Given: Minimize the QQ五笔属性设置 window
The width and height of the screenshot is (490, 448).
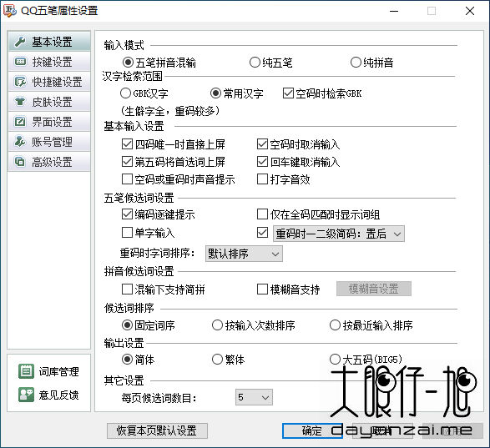Looking at the screenshot, I should pos(394,11).
